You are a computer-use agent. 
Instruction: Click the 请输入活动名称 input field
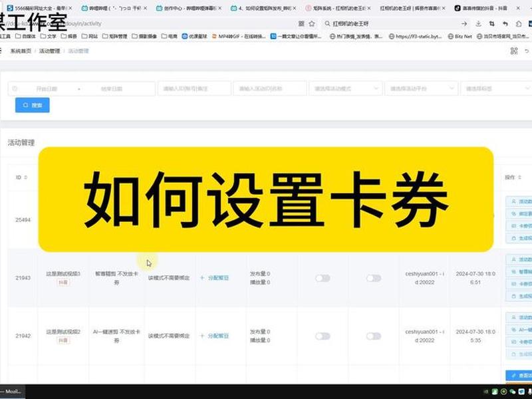click(270, 88)
